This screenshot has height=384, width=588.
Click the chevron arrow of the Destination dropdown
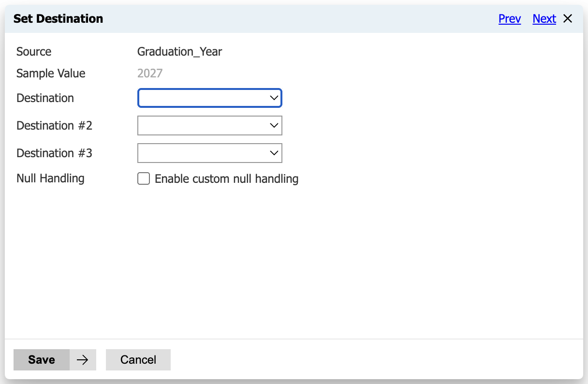tap(274, 98)
